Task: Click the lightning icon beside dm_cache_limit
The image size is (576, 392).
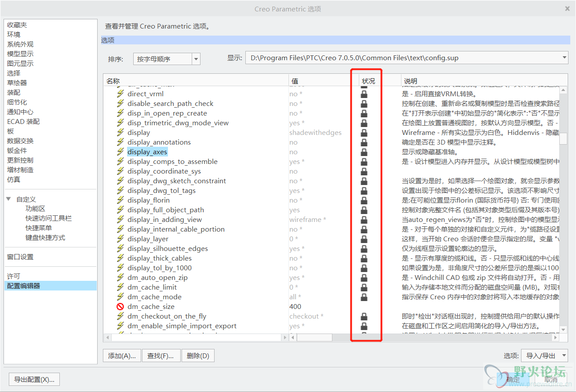Action: coord(120,287)
